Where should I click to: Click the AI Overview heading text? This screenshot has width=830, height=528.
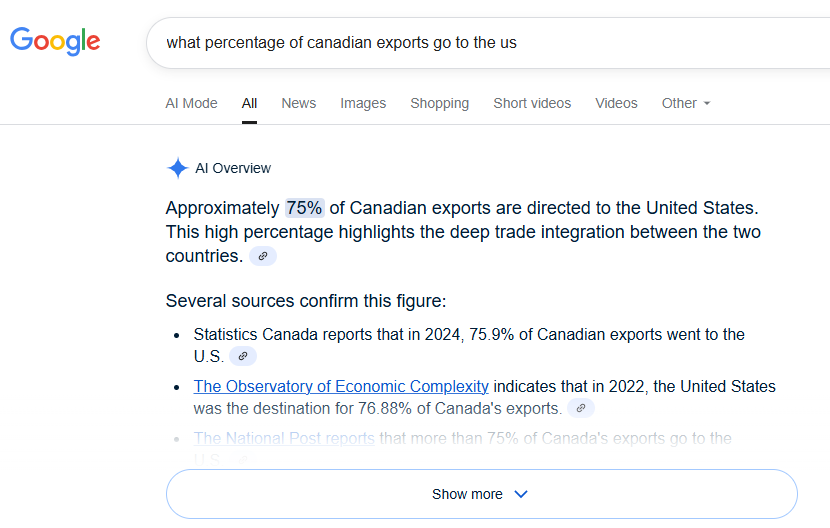[x=233, y=168]
